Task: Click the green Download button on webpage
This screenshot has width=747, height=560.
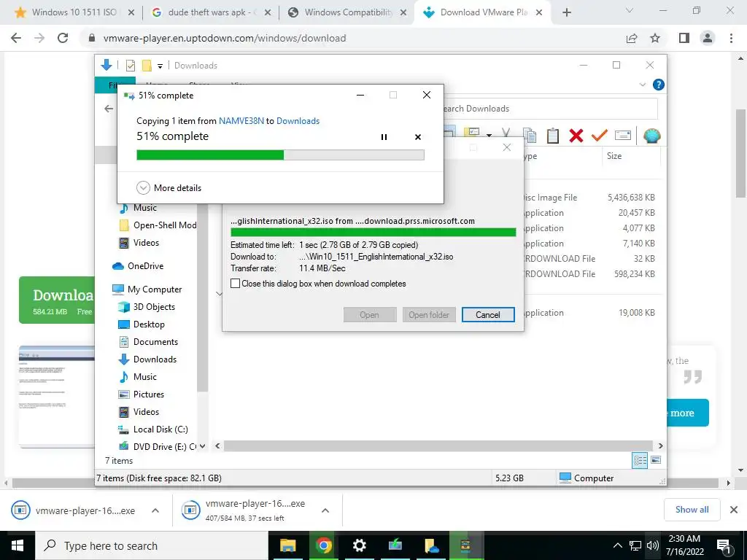Action: pos(57,300)
